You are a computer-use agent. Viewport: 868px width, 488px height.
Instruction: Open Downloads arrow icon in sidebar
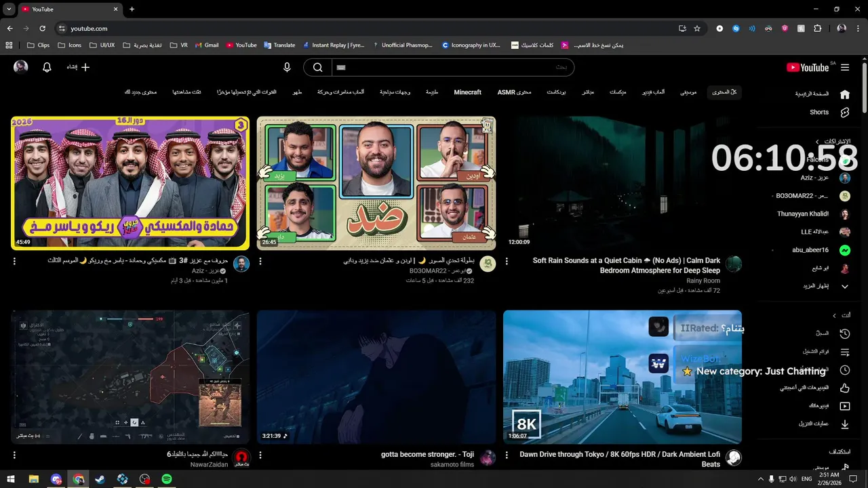click(x=845, y=424)
